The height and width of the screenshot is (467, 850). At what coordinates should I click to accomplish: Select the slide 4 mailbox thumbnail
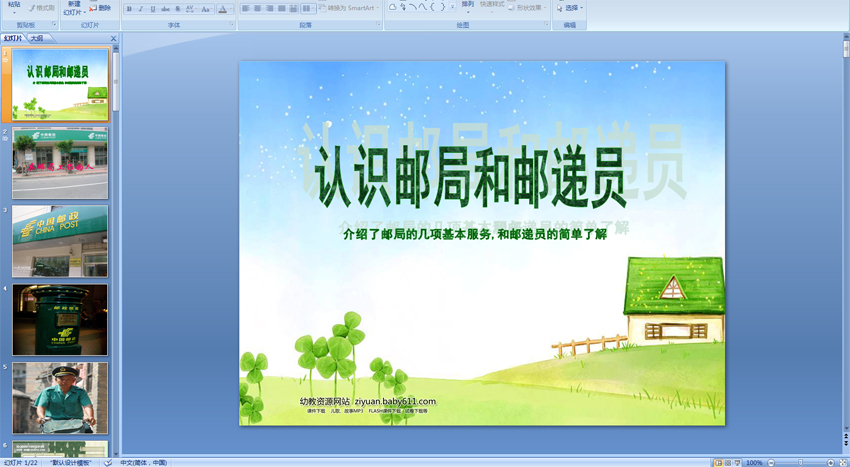60,319
